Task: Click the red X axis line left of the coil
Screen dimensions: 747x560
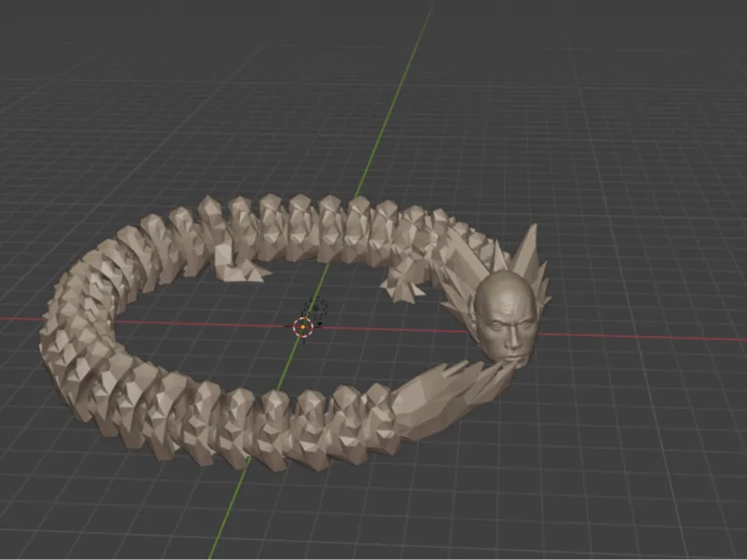Action: (x=19, y=319)
